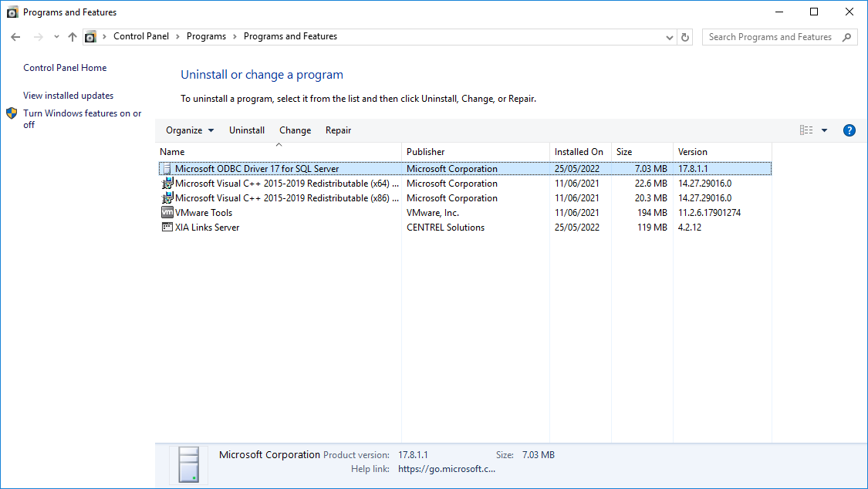Select Control Panel in the breadcrumb path

click(141, 36)
